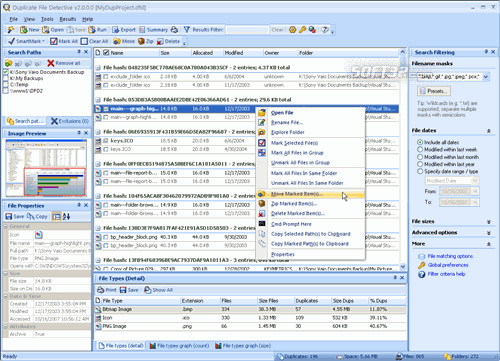Click Remove all in Search Paths
This screenshot has width=500, height=361.
coord(64,63)
